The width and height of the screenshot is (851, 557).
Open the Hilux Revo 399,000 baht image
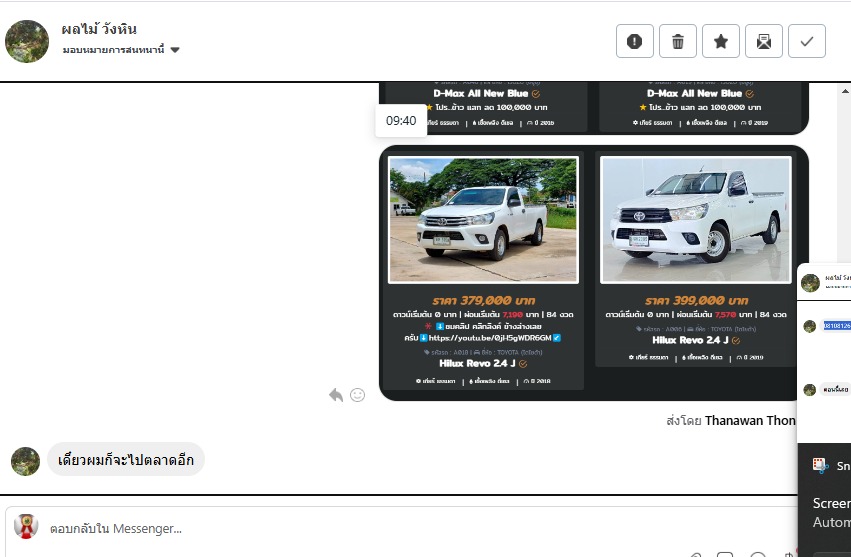click(x=695, y=219)
